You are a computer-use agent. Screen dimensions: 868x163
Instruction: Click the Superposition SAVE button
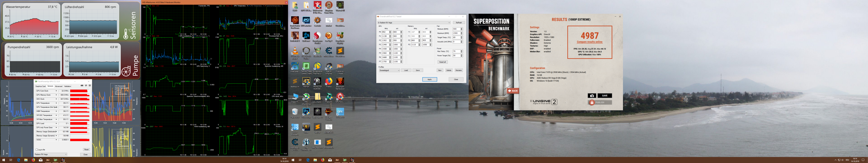tap(604, 96)
